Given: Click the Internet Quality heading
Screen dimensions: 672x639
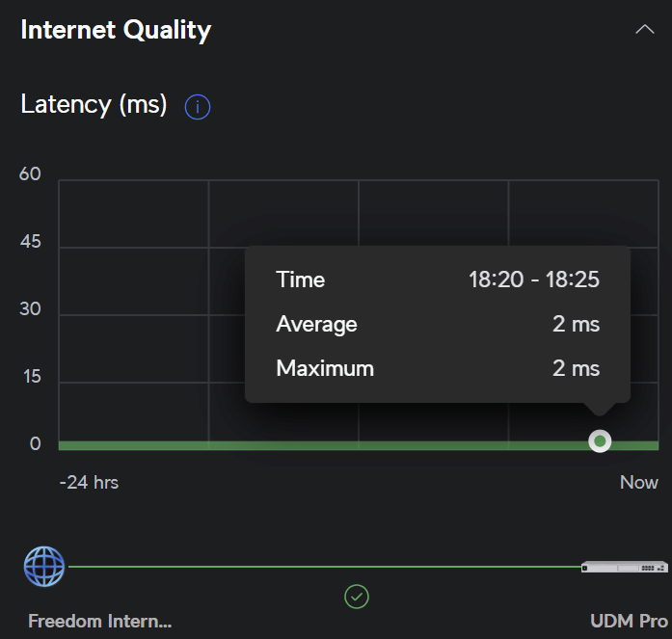Looking at the screenshot, I should tap(116, 30).
